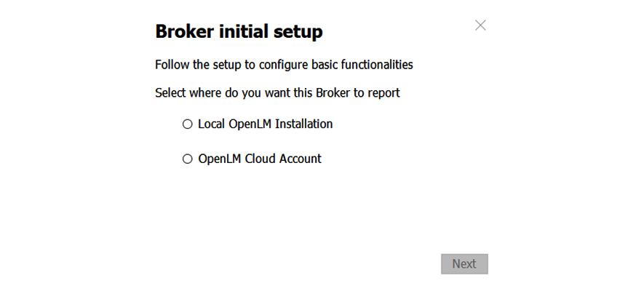The width and height of the screenshot is (644, 294).
Task: Click the word "Local" in the first option
Action: click(x=212, y=124)
